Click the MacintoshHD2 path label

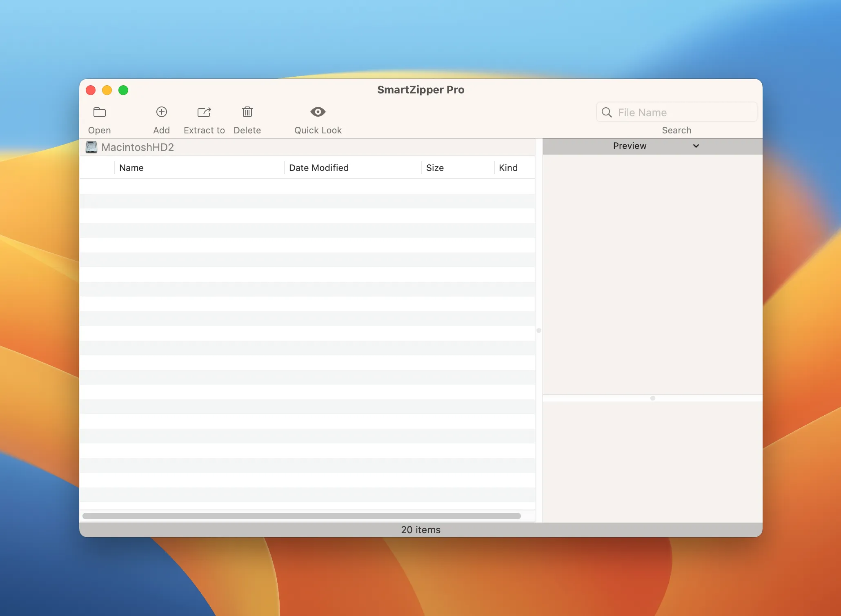(138, 147)
